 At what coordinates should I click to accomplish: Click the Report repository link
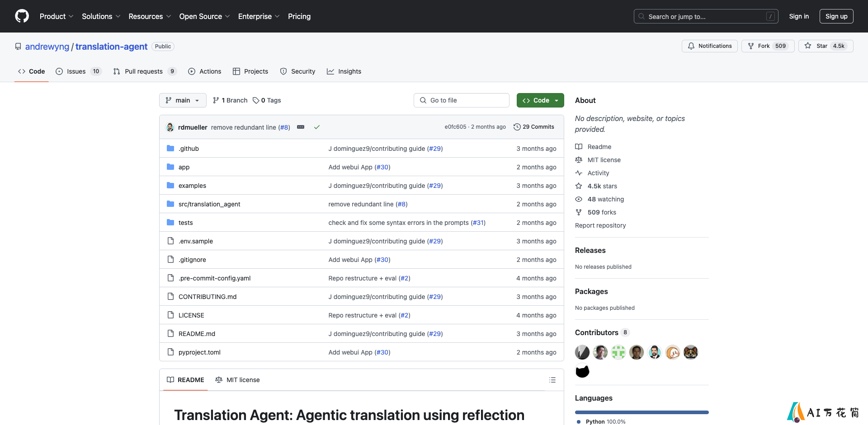(600, 225)
